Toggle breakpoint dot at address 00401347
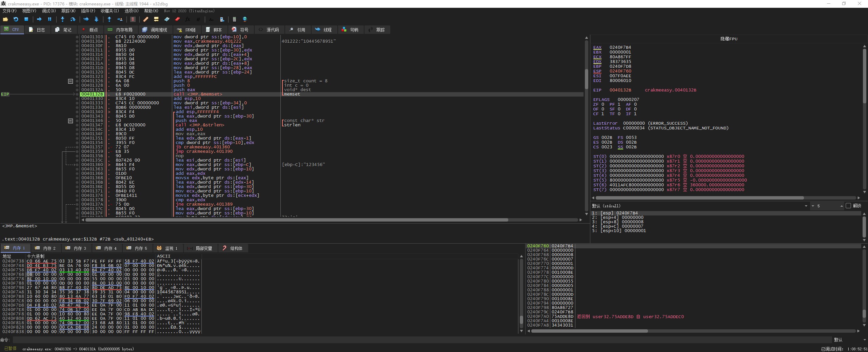 (77, 125)
